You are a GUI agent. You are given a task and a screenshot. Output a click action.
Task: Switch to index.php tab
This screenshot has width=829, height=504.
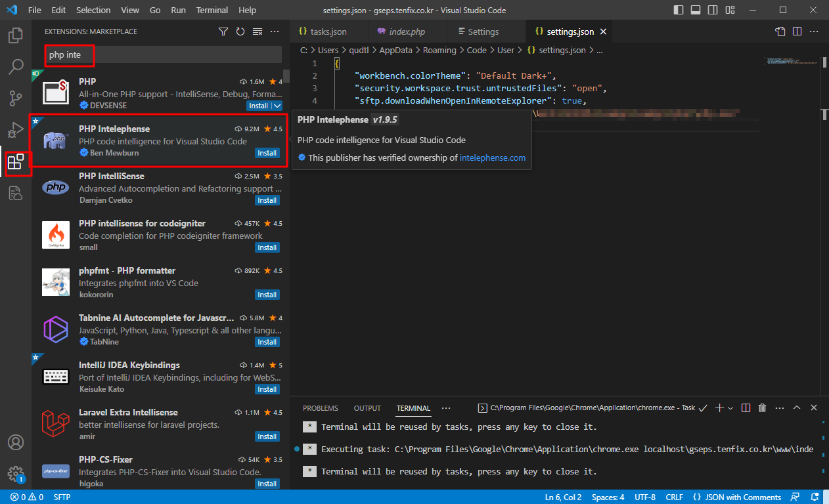(407, 31)
